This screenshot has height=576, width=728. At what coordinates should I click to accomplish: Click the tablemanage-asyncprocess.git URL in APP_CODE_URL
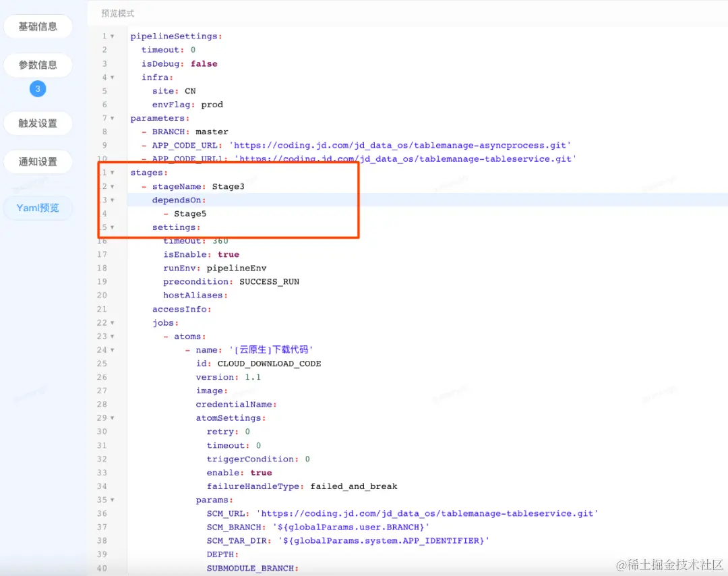coord(400,146)
